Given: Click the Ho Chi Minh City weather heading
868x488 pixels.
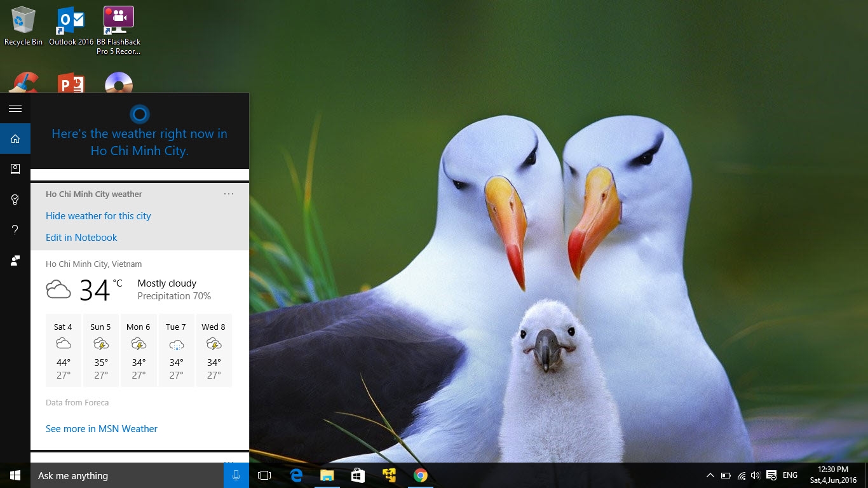Looking at the screenshot, I should (94, 194).
